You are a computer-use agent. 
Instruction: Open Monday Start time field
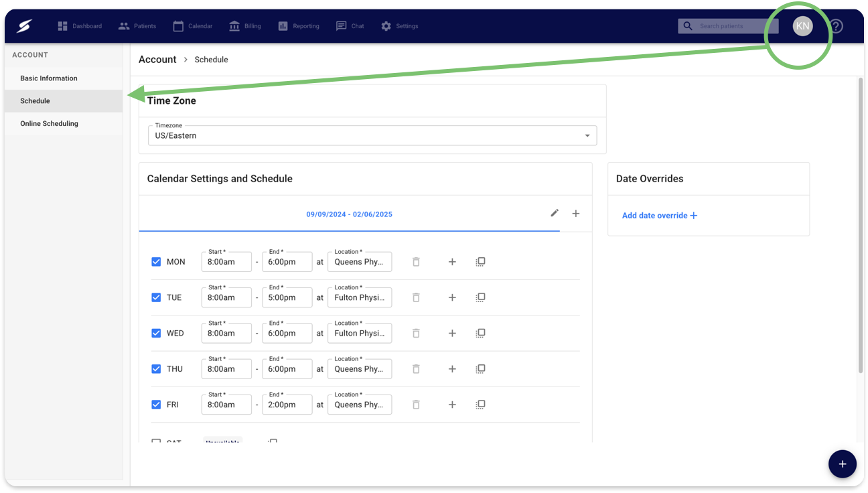click(226, 262)
